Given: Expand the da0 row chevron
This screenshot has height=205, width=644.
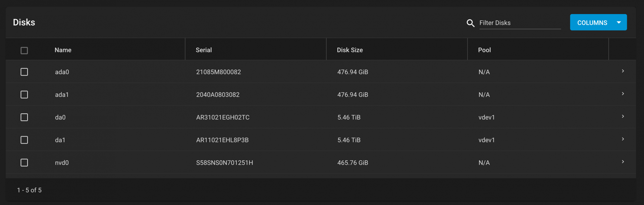Looking at the screenshot, I should click(x=623, y=116).
